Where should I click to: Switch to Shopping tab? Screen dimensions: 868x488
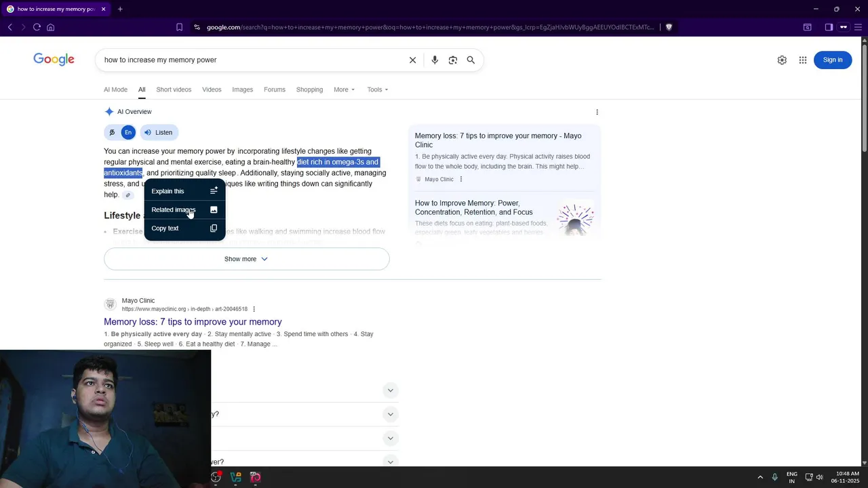point(309,89)
